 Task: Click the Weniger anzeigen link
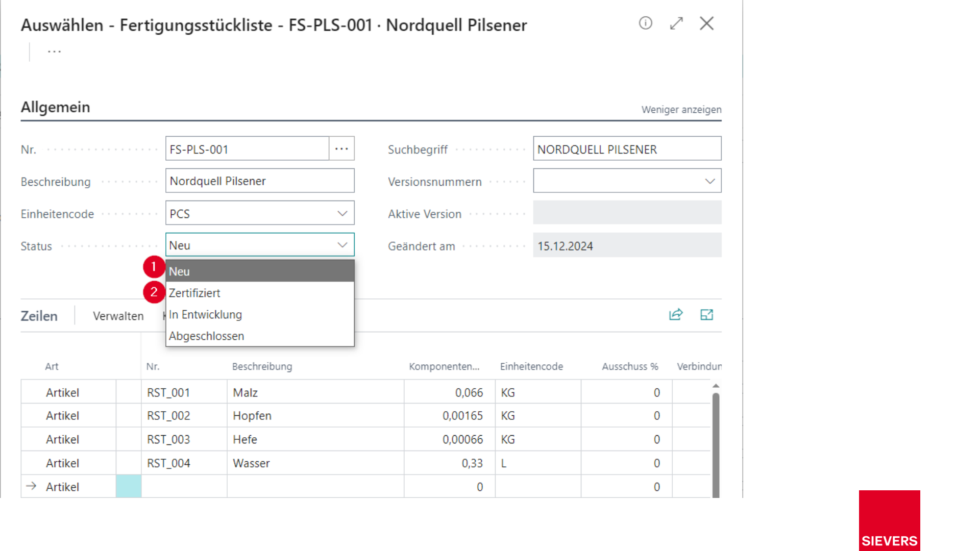(x=681, y=110)
